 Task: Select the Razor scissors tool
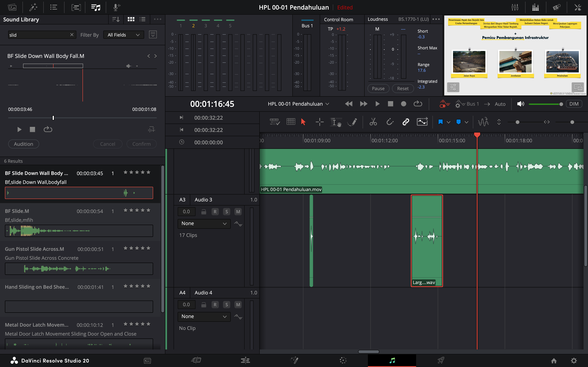coord(373,122)
